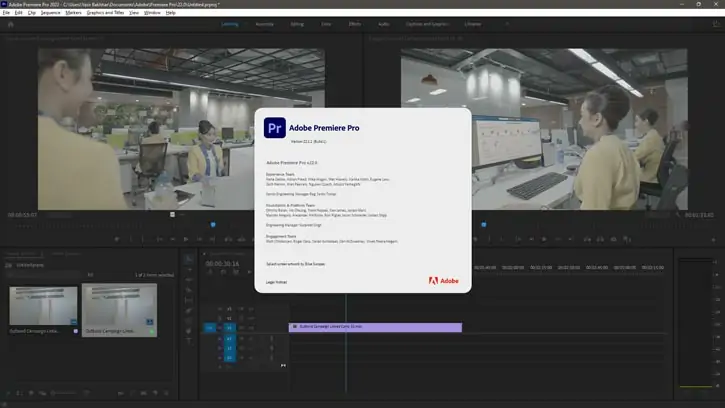Toggle V2 track targeting
This screenshot has width=725, height=408.
pos(229,318)
